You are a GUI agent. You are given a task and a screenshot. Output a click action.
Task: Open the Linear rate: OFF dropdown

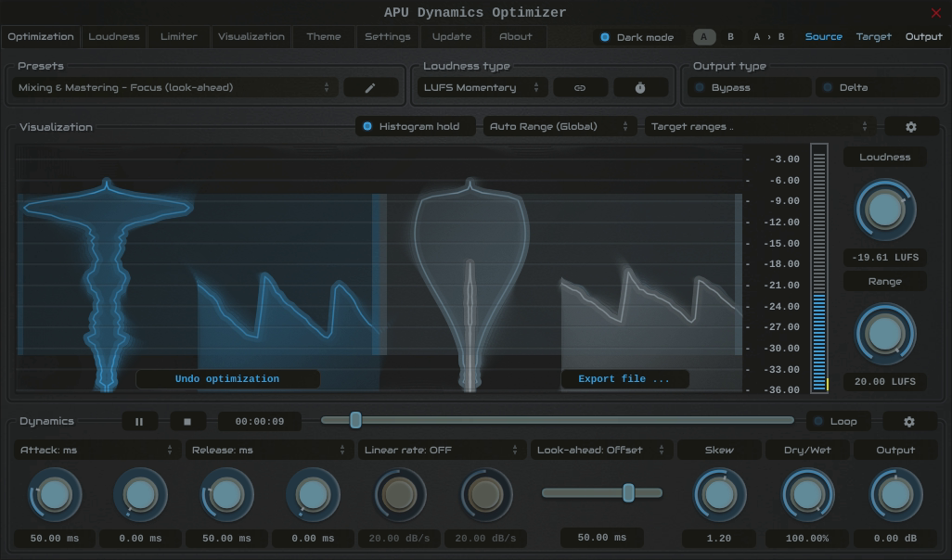tap(442, 451)
